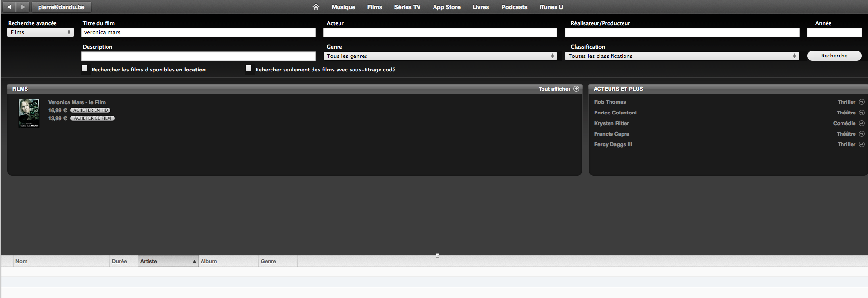This screenshot has height=298, width=868.
Task: Click the Année input field
Action: [834, 32]
